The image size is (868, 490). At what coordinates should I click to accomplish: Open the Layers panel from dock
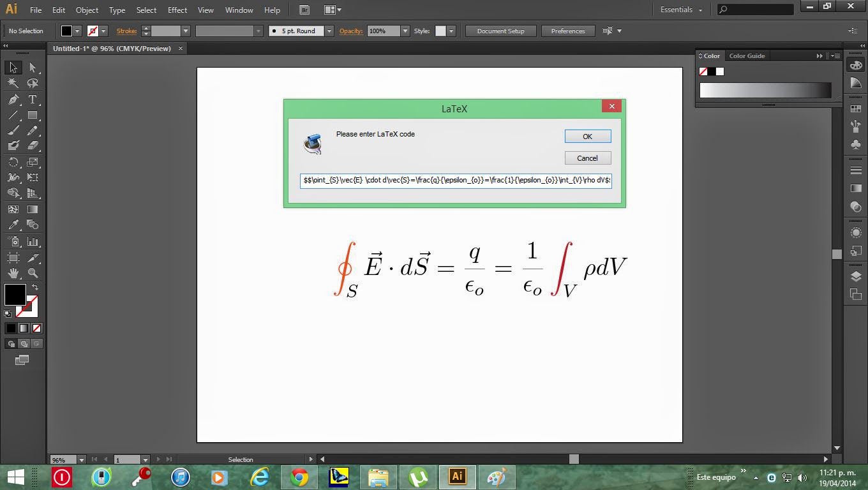856,276
